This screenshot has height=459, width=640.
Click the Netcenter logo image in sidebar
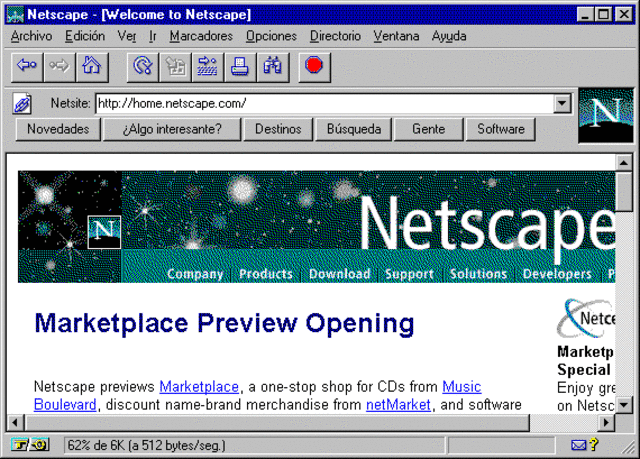click(x=586, y=319)
